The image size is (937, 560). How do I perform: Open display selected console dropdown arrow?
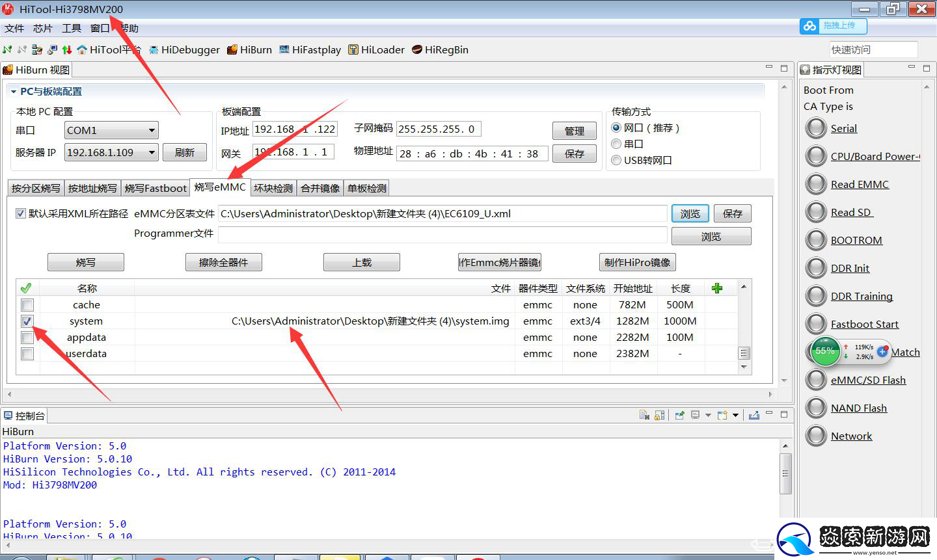(707, 415)
